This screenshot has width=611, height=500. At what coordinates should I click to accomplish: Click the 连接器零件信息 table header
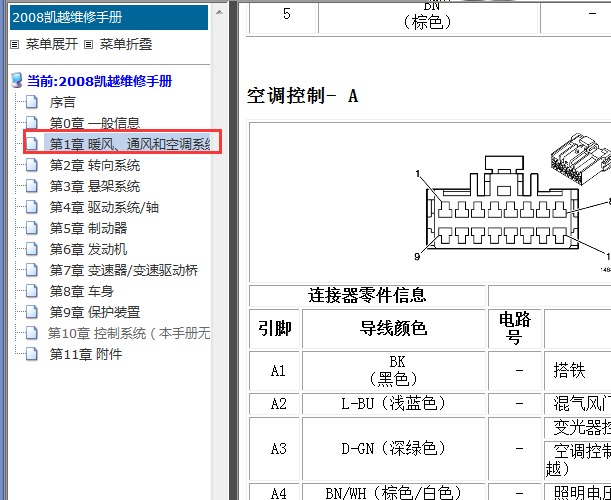coord(367,295)
